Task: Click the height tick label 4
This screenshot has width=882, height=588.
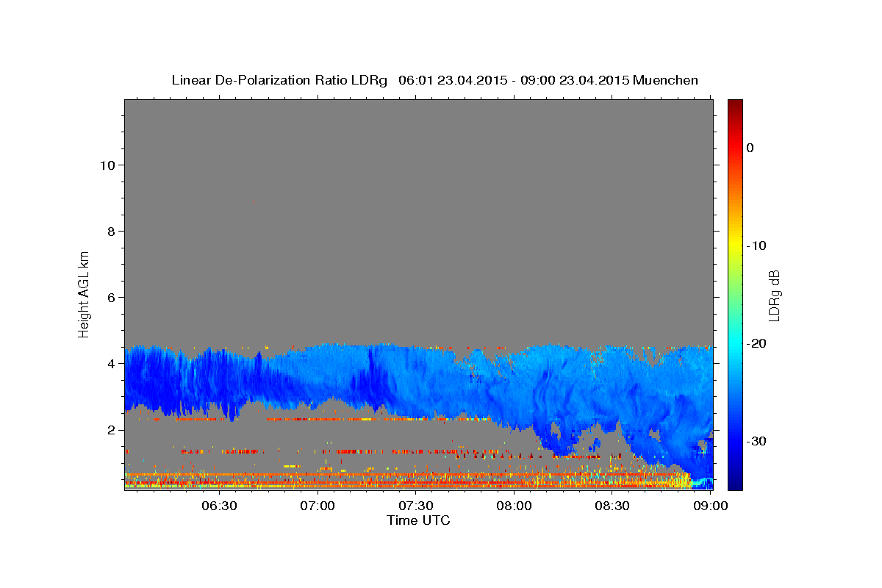Action: [110, 363]
